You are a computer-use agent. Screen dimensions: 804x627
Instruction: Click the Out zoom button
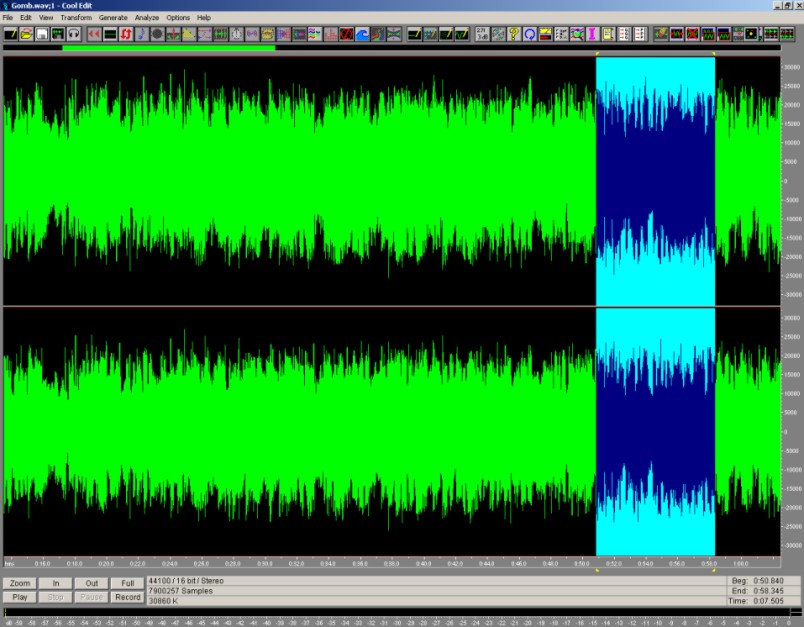click(x=92, y=583)
